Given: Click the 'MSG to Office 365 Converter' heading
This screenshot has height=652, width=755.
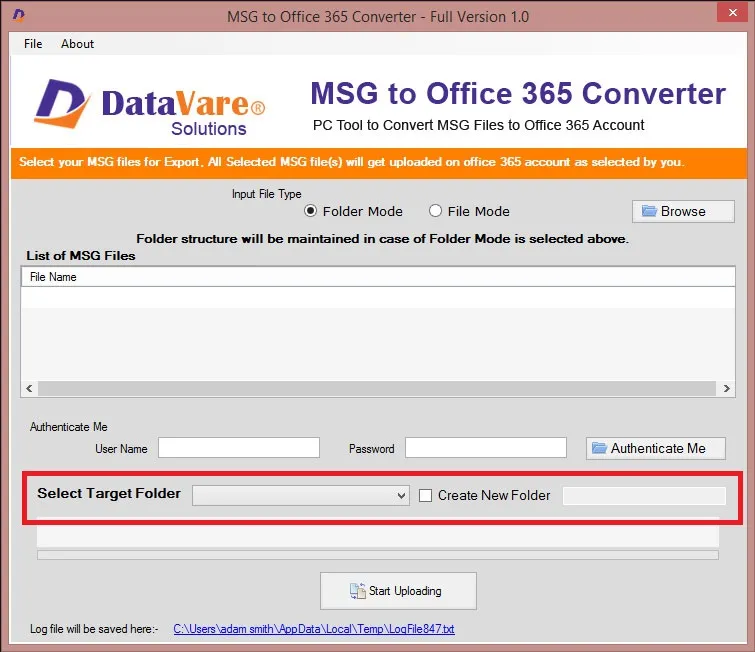Looking at the screenshot, I should click(x=518, y=93).
